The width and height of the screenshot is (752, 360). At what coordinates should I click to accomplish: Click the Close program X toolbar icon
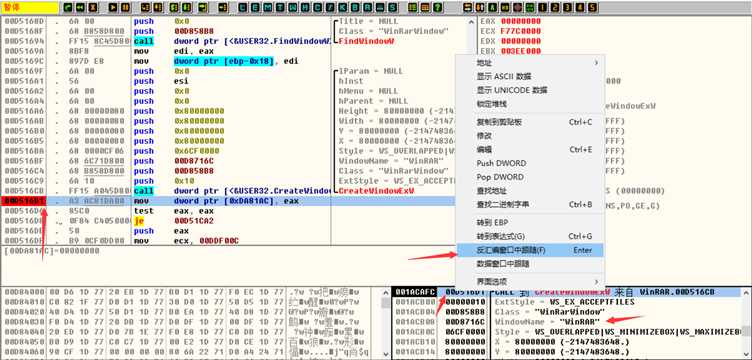click(x=93, y=7)
